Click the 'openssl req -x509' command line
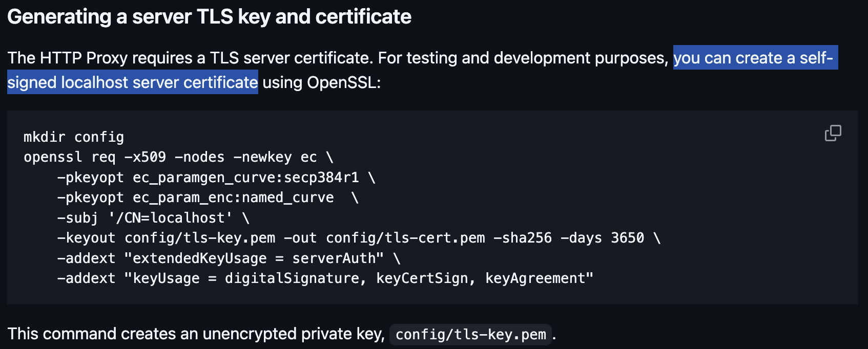Image resolution: width=868 pixels, height=349 pixels. click(x=178, y=157)
